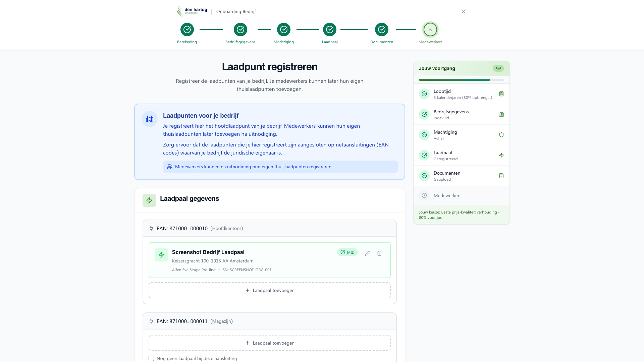Click the MID verified badge

pos(347,252)
